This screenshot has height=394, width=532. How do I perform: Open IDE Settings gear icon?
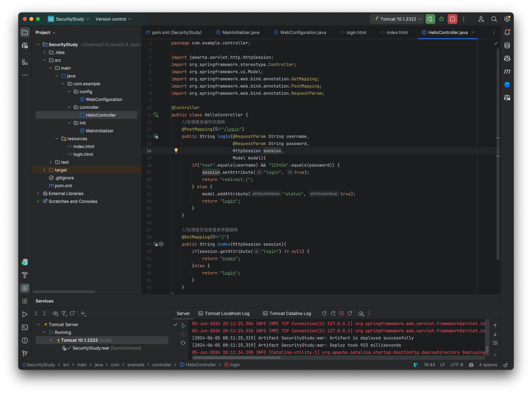[x=507, y=19]
